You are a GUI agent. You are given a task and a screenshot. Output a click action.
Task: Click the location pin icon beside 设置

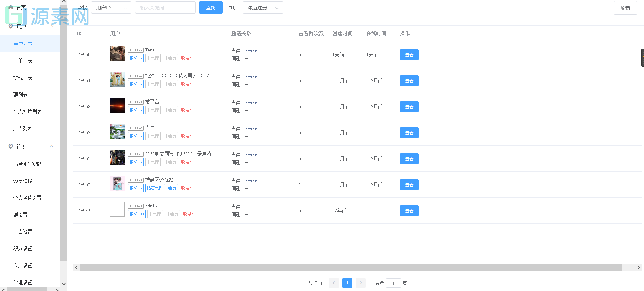coord(11,146)
